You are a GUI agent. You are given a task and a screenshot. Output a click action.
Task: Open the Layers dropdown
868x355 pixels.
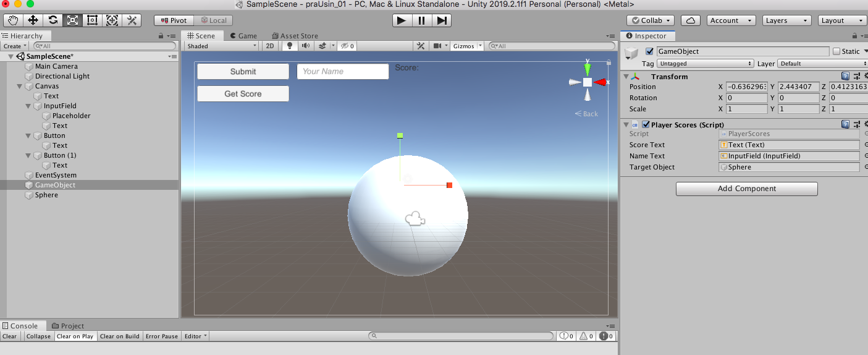click(x=786, y=20)
